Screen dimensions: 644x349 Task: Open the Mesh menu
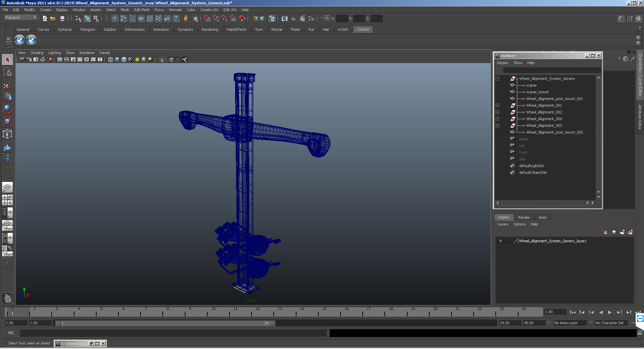125,10
